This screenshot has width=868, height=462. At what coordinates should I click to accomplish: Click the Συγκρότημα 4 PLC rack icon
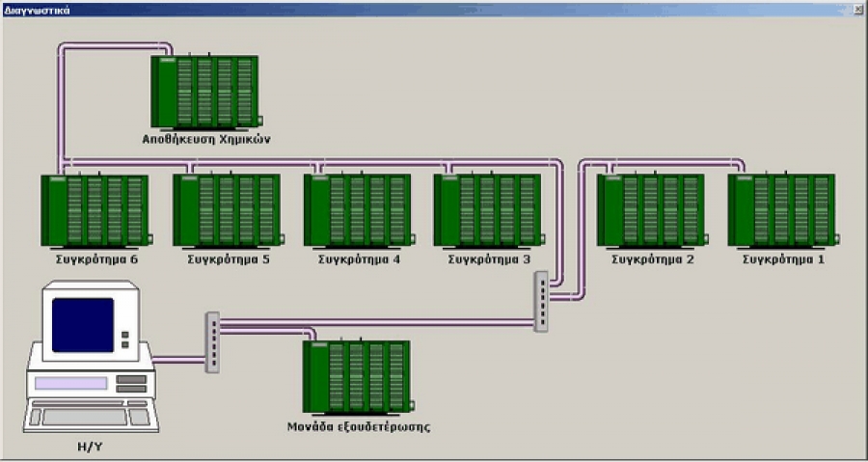click(357, 210)
